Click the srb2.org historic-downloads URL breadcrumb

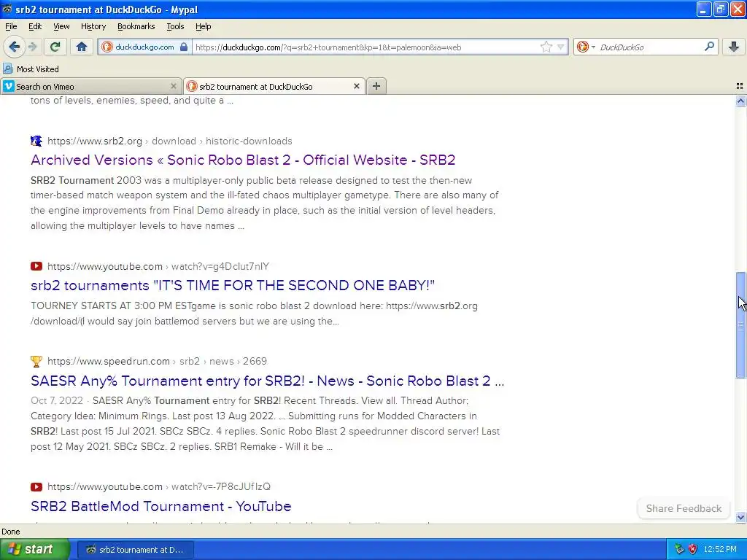click(x=169, y=141)
